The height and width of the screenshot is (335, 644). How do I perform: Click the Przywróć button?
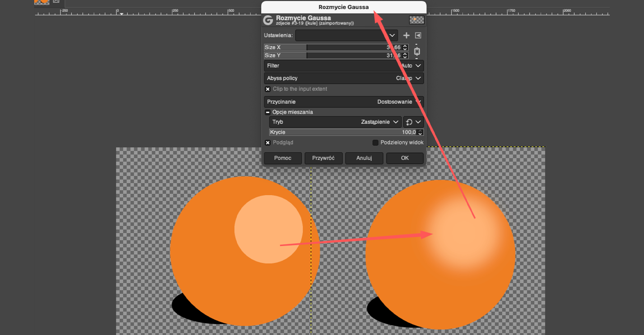[323, 158]
